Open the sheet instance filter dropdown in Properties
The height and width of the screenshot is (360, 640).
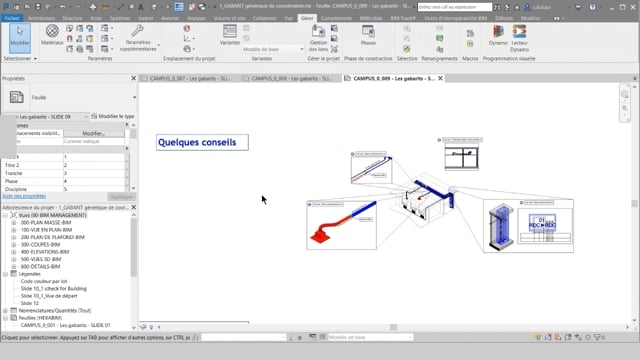tap(85, 117)
